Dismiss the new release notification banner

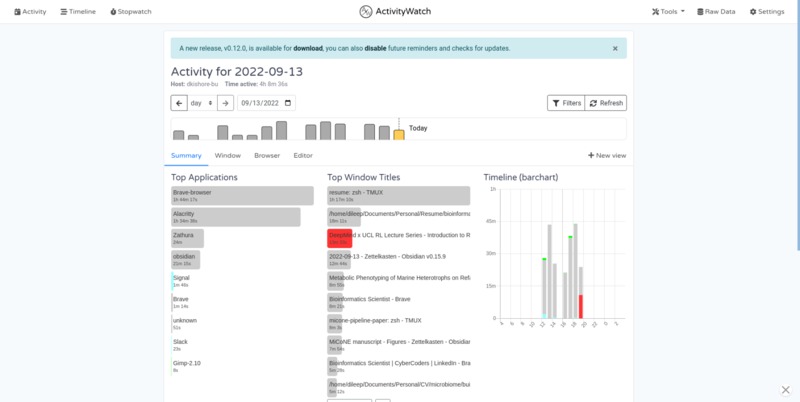pyautogui.click(x=615, y=48)
